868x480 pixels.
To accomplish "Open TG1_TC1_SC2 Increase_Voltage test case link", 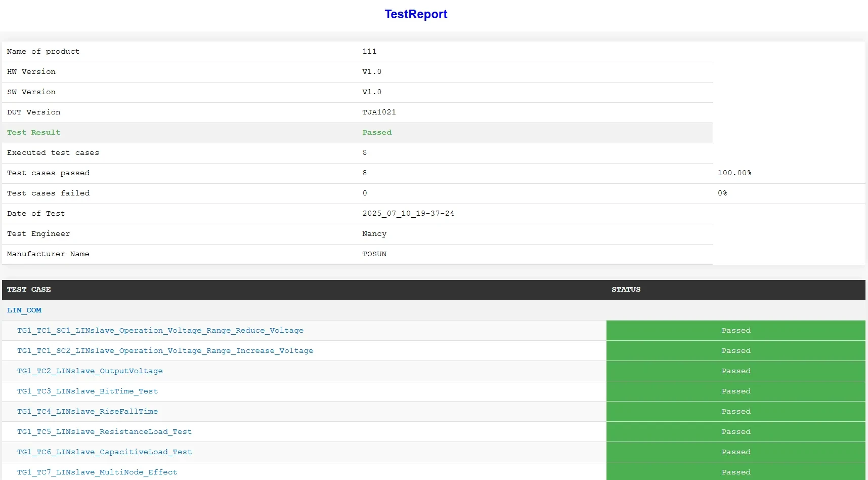I will [165, 351].
